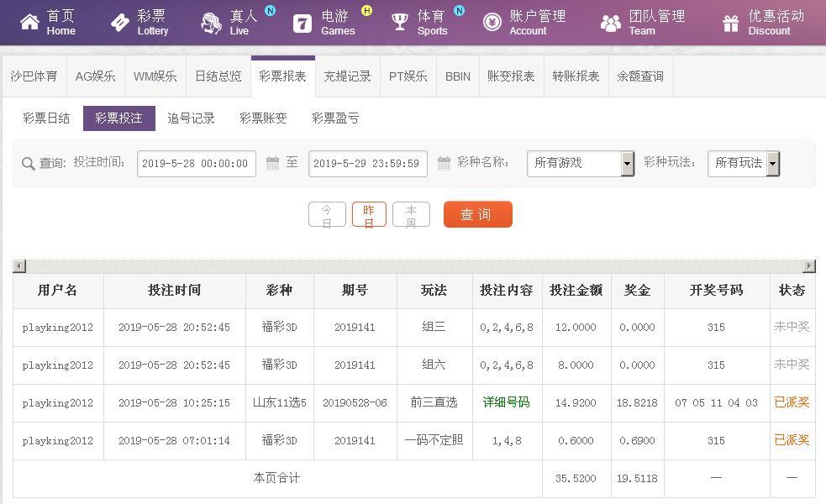
Task: Click the 本页合计 total row label
Action: pyautogui.click(x=277, y=478)
